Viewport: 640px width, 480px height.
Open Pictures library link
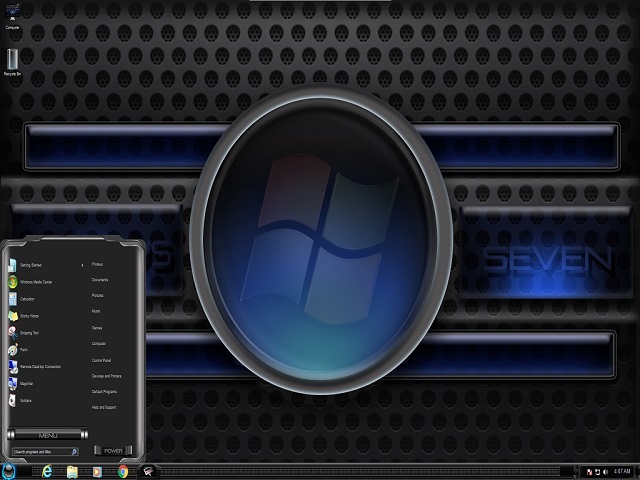98,296
